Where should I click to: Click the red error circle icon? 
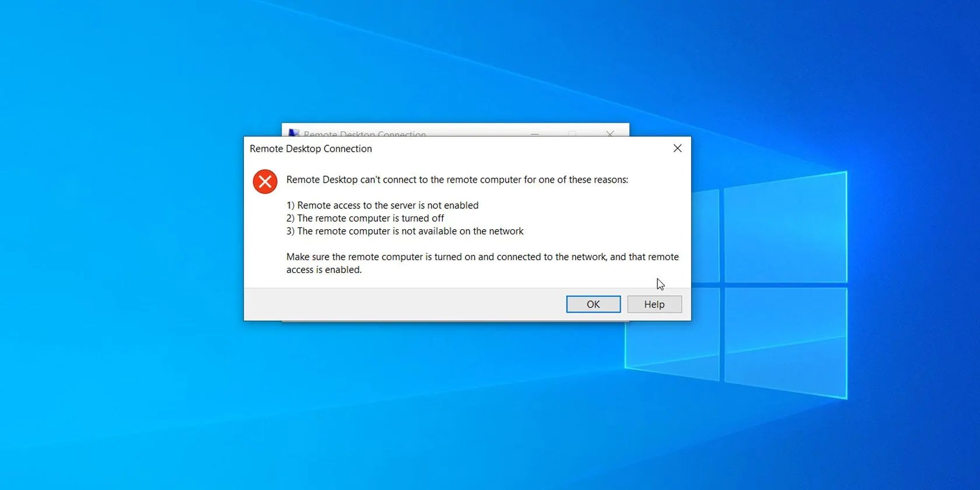pos(265,181)
